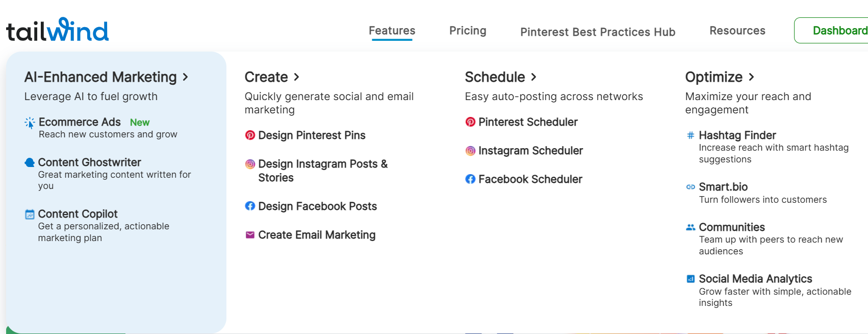
Task: Click the Instagram icon beside Instagram Scheduler
Action: click(470, 151)
